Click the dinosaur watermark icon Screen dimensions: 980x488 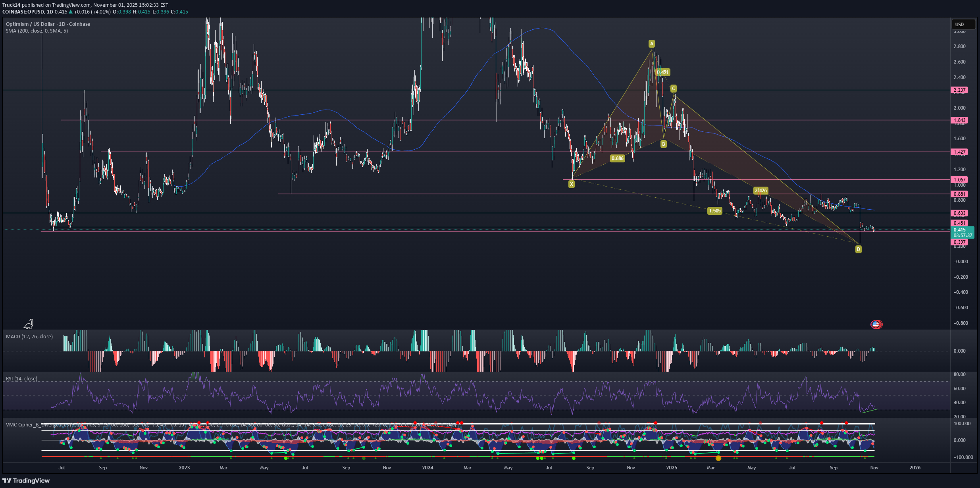pos(29,324)
